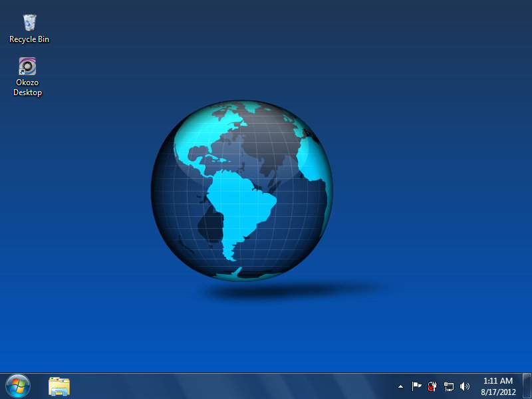Show hidden system tray icons
This screenshot has width=532, height=399.
[401, 386]
